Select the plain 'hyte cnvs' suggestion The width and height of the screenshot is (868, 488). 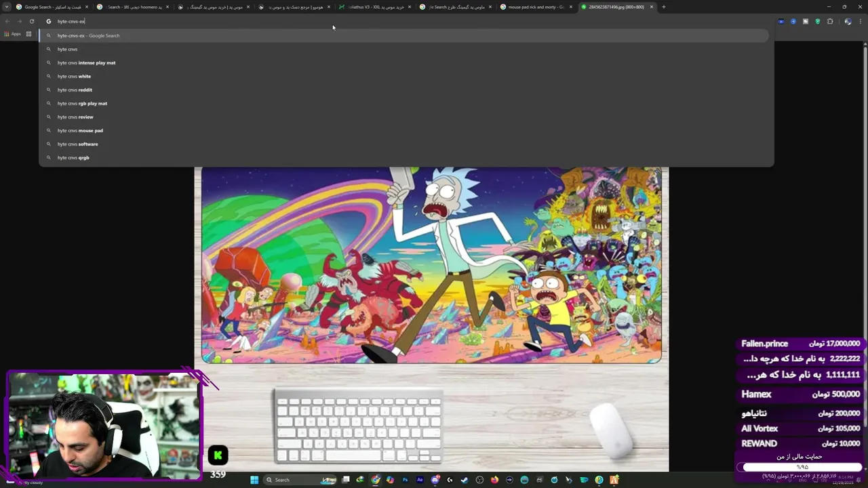coord(405,49)
